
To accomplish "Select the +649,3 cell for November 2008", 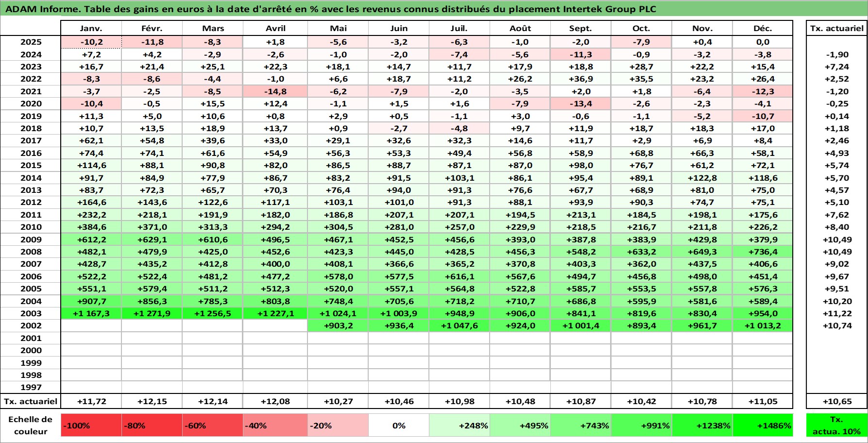I will 702,252.
